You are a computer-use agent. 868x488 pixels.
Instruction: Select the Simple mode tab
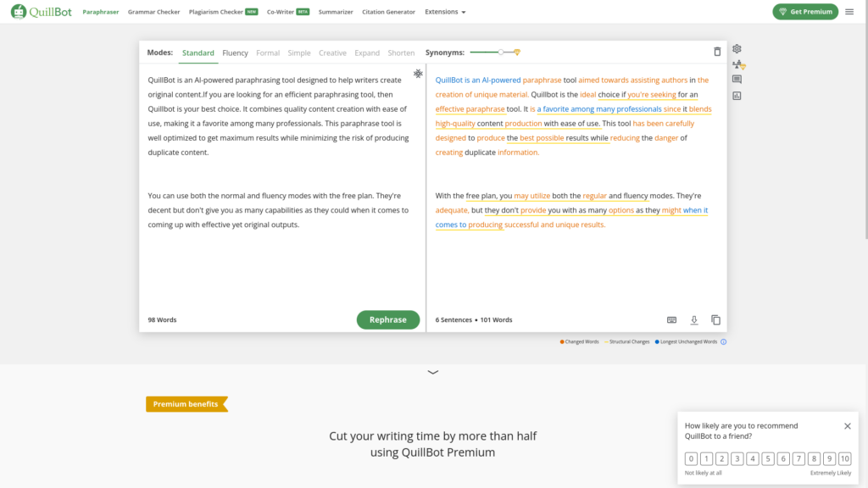[299, 53]
